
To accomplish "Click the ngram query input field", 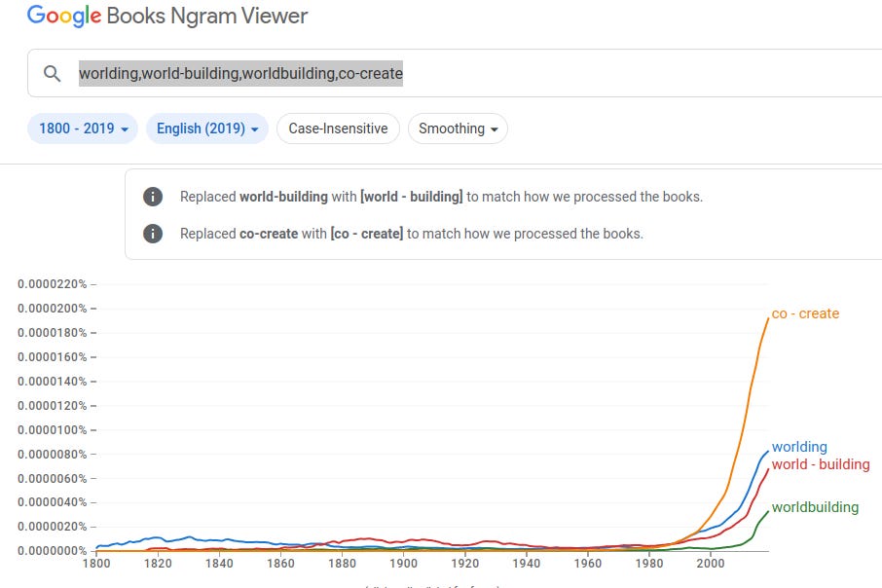I will pos(455,73).
